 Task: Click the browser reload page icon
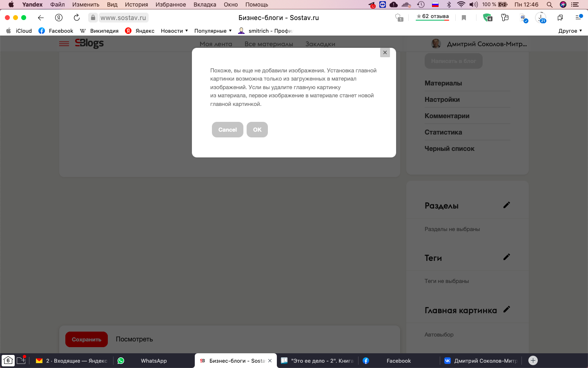pyautogui.click(x=77, y=18)
